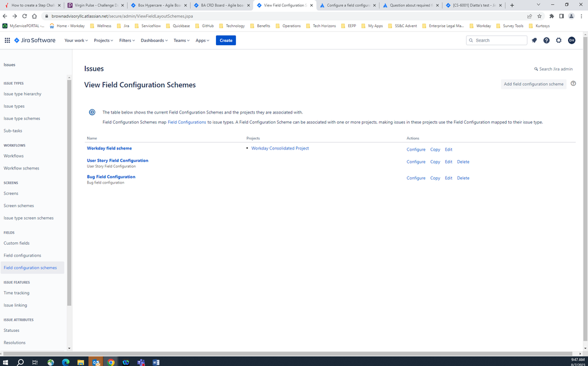Click Add field configuration scheme
588x366 pixels.
[533, 84]
